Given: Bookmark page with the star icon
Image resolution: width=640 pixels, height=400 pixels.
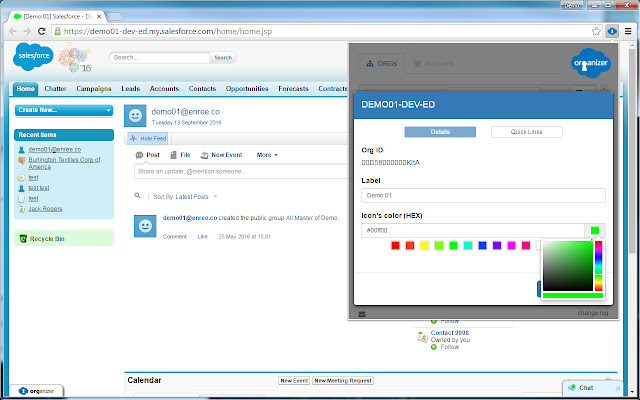Looking at the screenshot, I should coord(591,31).
